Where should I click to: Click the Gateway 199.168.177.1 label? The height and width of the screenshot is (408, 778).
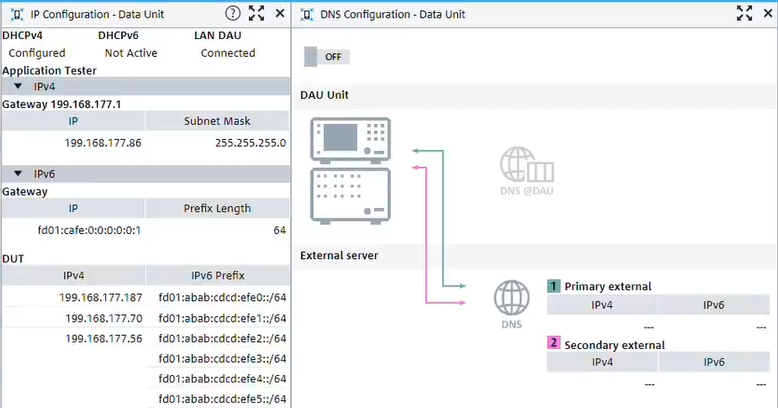pos(62,104)
